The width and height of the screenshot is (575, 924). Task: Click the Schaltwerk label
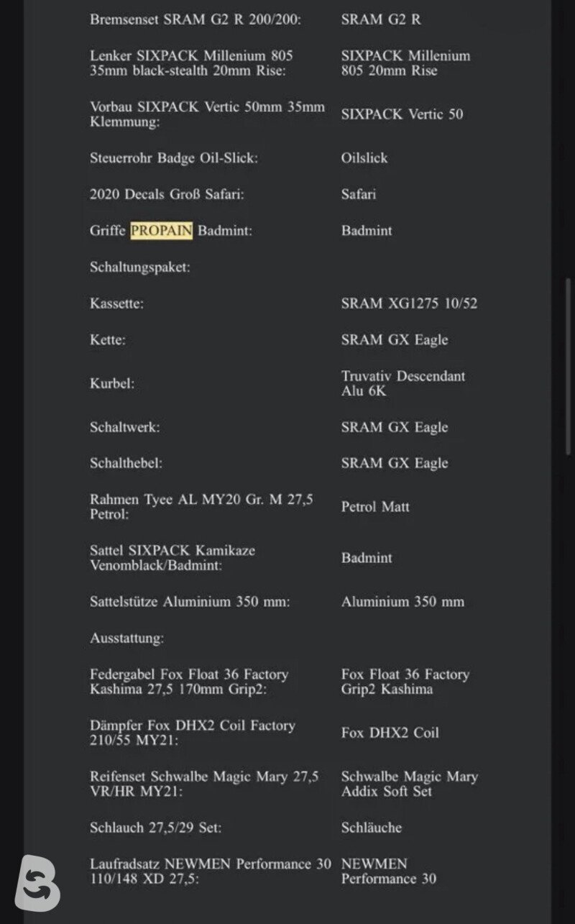pyautogui.click(x=124, y=427)
